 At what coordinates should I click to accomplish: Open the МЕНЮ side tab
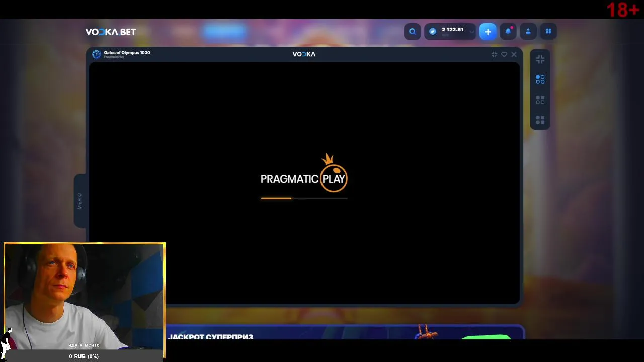79,201
